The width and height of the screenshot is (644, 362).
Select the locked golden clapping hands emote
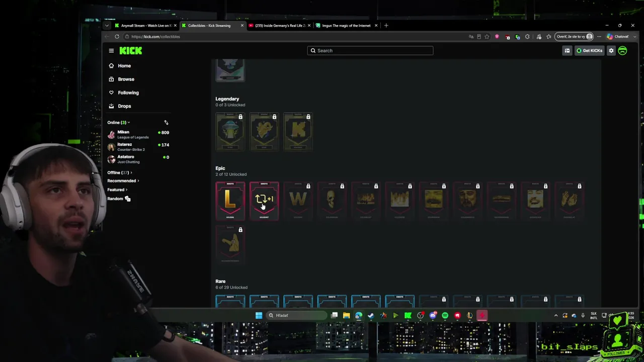(x=569, y=201)
